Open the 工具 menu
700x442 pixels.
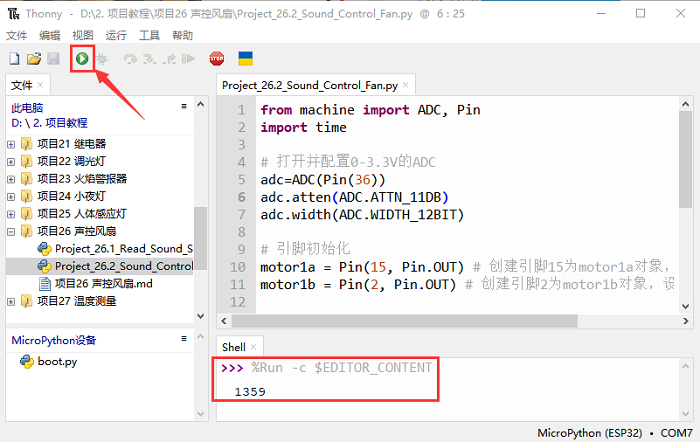(149, 35)
